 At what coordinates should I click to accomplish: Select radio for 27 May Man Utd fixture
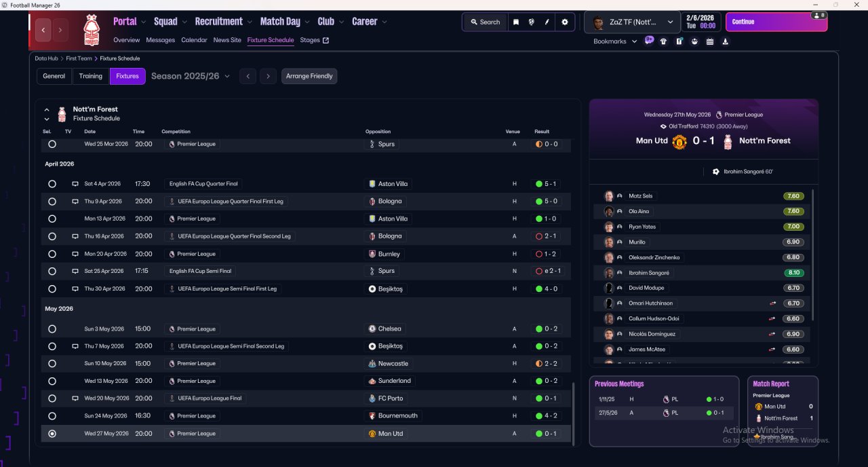pos(52,434)
